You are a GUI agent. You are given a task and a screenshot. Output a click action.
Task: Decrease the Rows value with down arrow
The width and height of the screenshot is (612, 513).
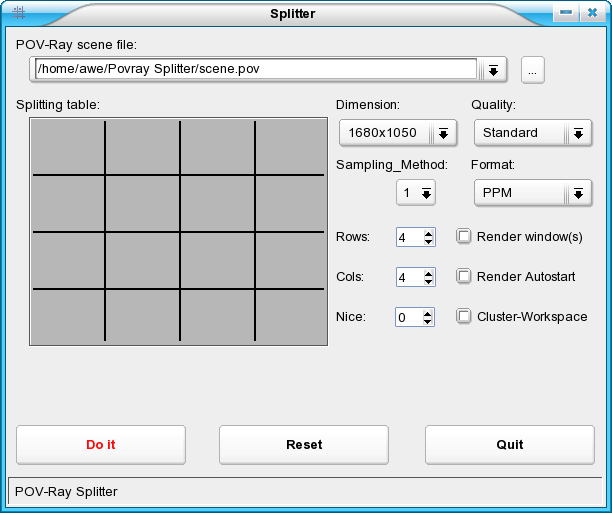pos(429,242)
